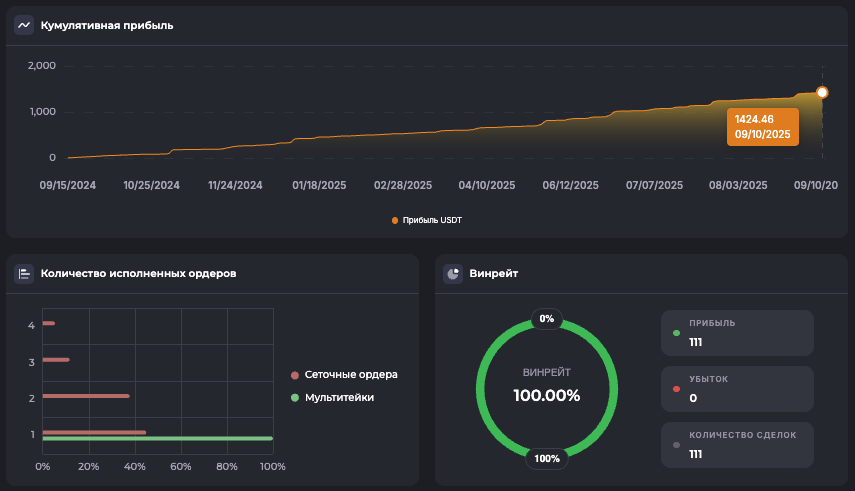Select the УБЫТОК 0 stat card
Screen dimensions: 855x491
pyautogui.click(x=737, y=389)
